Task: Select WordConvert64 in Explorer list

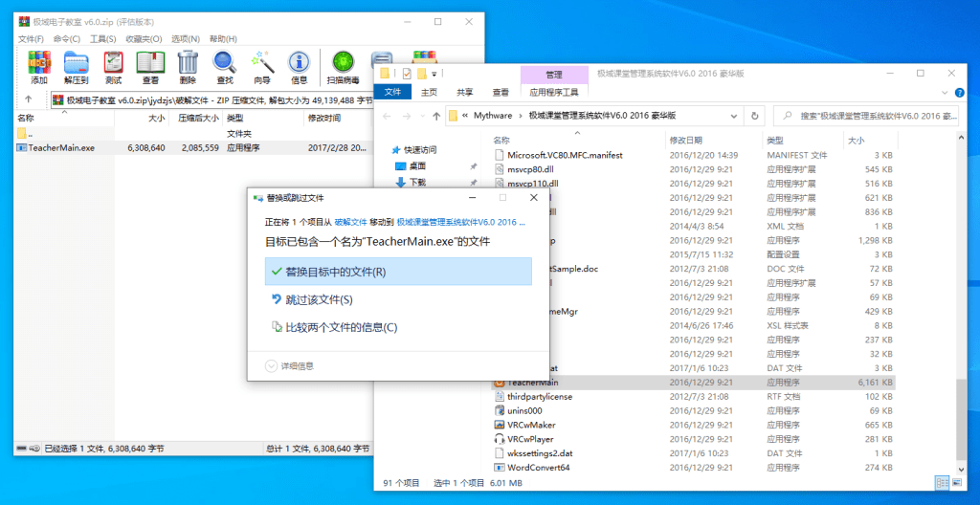Action: tap(693, 468)
